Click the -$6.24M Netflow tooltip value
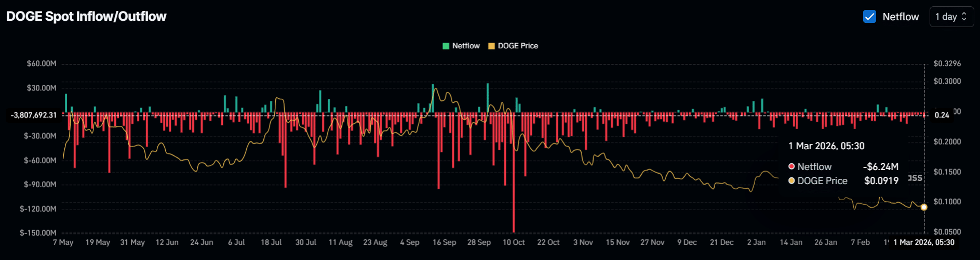980x260 pixels. 880,166
